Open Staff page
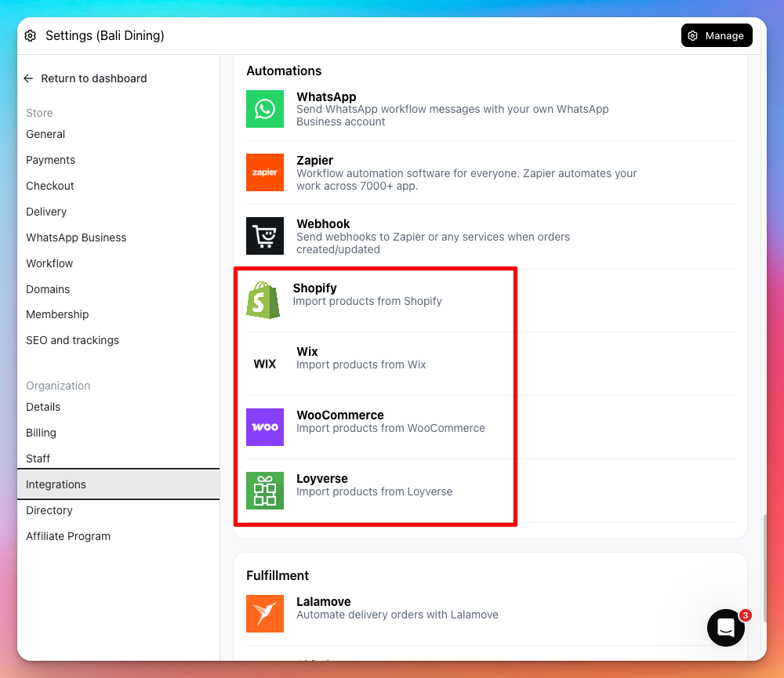 coord(38,459)
